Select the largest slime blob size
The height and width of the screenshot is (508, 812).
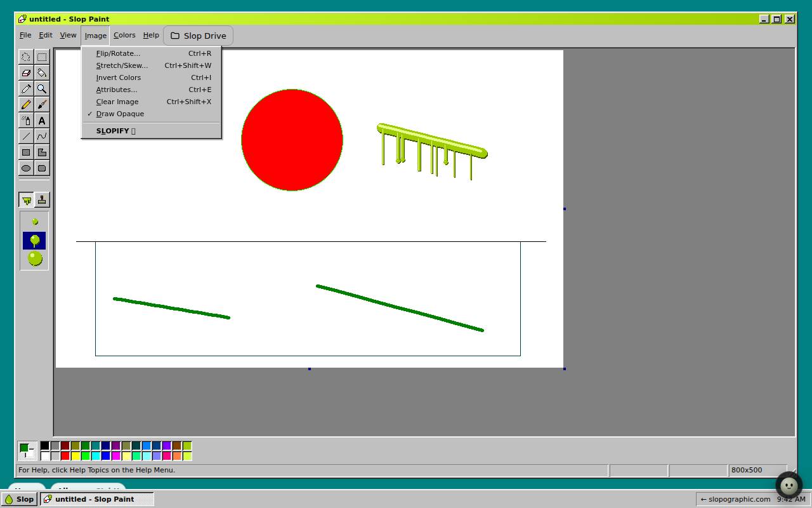pyautogui.click(x=35, y=258)
